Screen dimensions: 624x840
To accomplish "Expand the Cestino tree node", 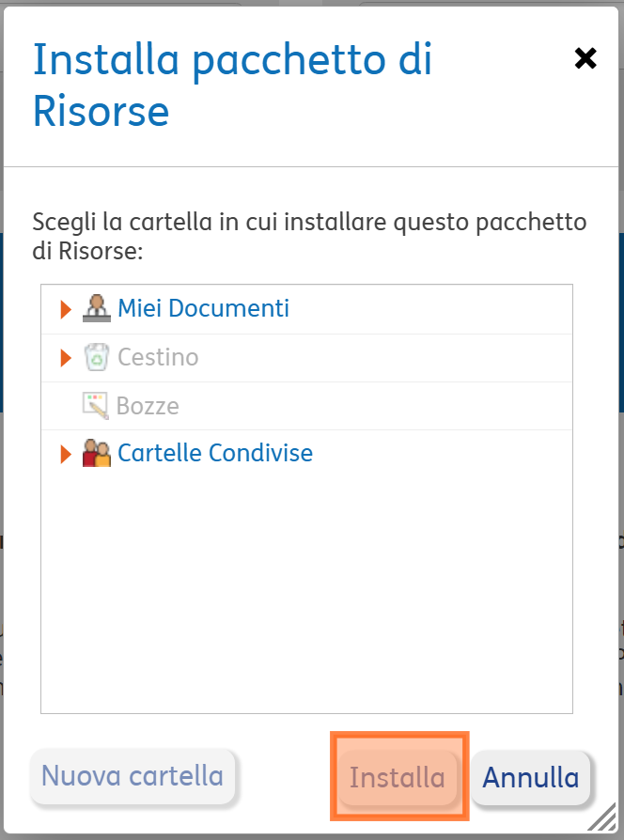I will click(65, 357).
